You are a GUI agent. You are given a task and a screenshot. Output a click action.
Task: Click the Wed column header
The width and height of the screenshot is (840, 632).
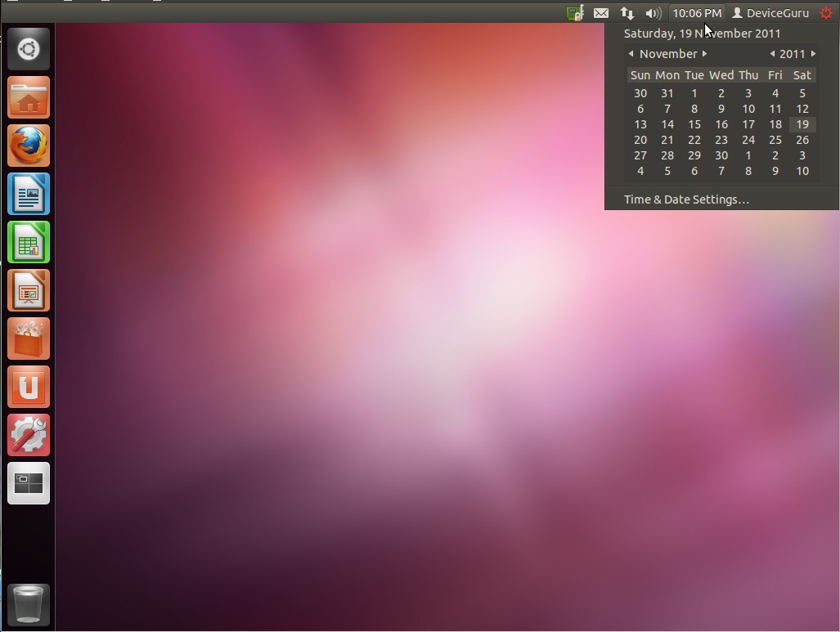click(721, 75)
